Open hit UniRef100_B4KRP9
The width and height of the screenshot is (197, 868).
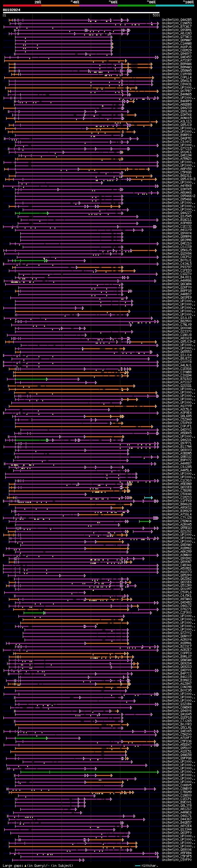coord(177,101)
